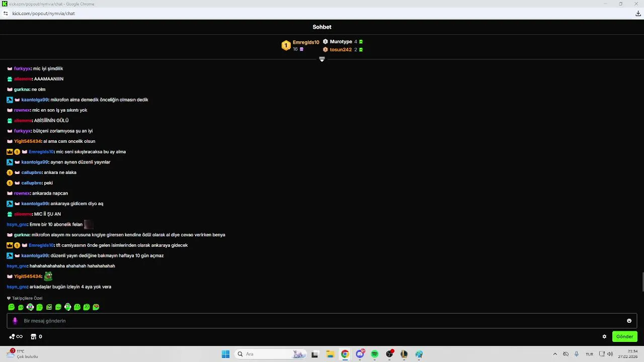Click the Windows taskbar search box 'Ara'

(x=270, y=354)
